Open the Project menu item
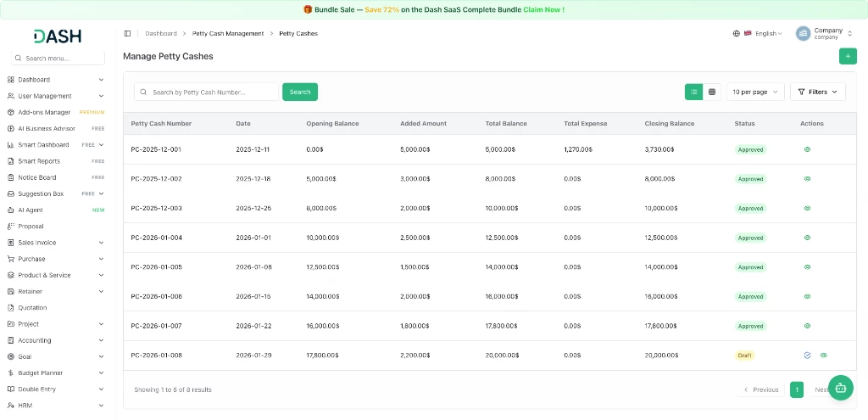The width and height of the screenshot is (868, 420). click(x=56, y=324)
